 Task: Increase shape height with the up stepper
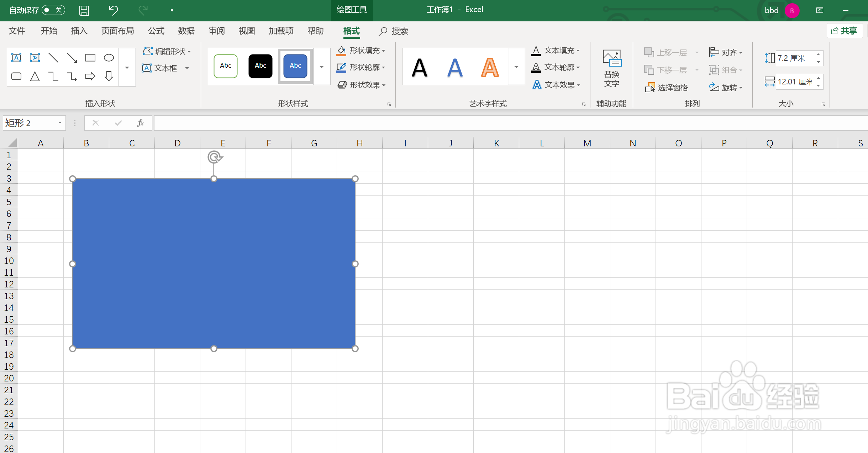[x=818, y=54]
